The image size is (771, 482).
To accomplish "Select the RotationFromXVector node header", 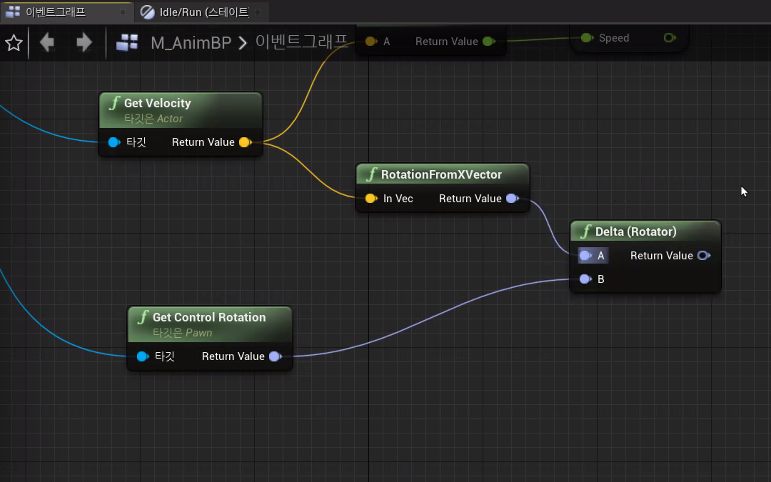I will pos(442,174).
